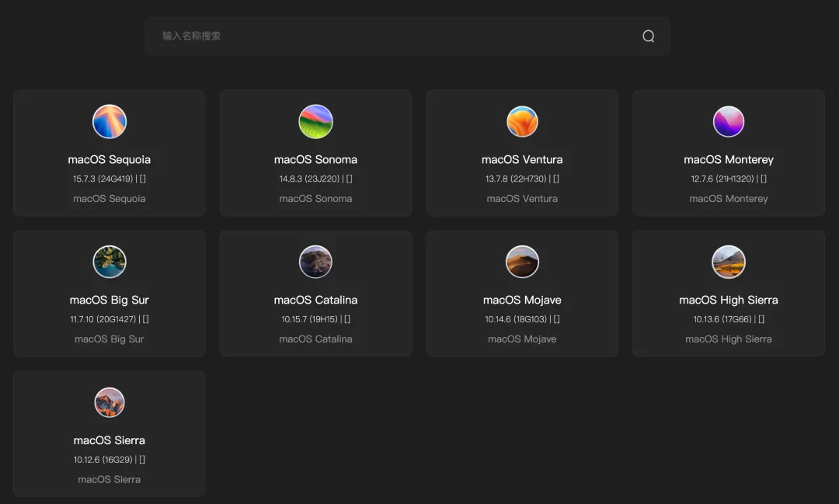Click version text 10.14.6 (18G103)
The image size is (839, 504).
click(x=516, y=319)
